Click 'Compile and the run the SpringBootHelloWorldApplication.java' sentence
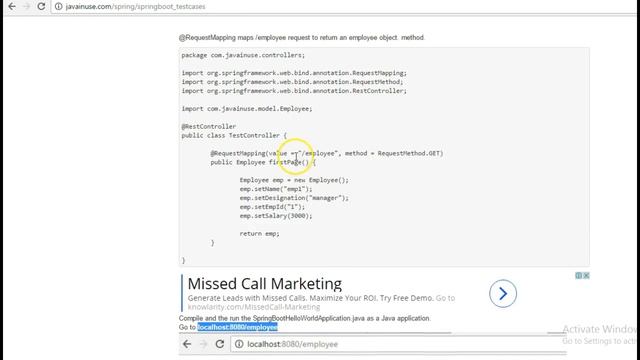 [304, 318]
